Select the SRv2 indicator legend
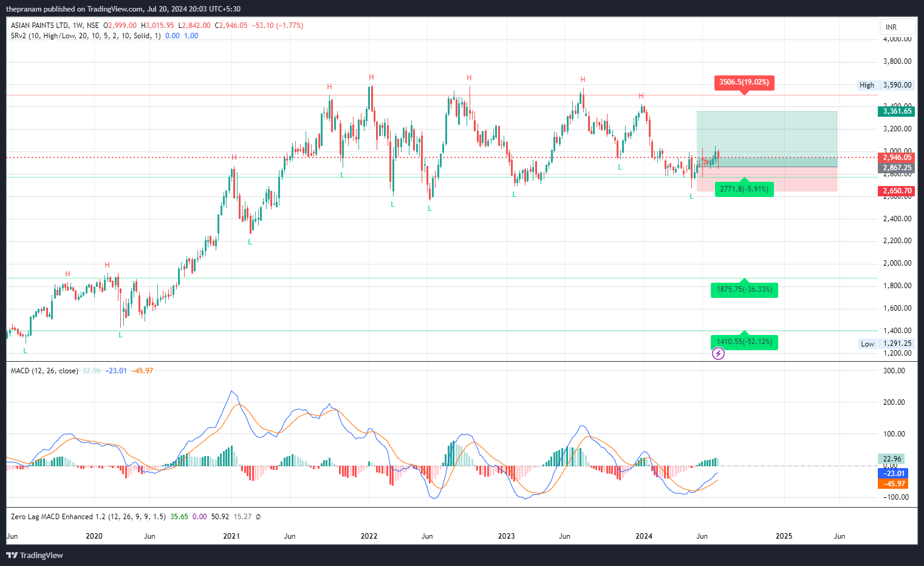 86,36
